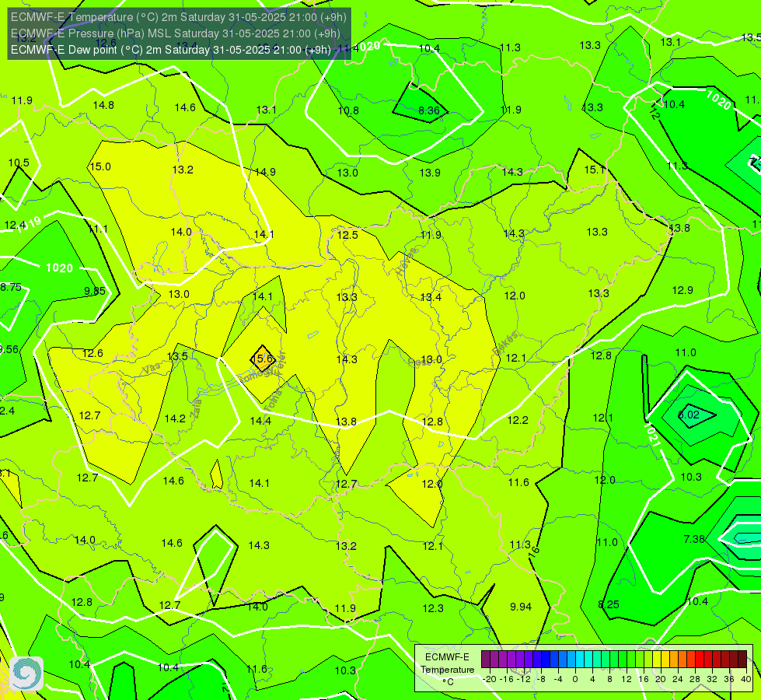Screen dimensions: 761x700
Task: Select the ECMWF-E Temperature 2m layer label
Action: coord(179,17)
